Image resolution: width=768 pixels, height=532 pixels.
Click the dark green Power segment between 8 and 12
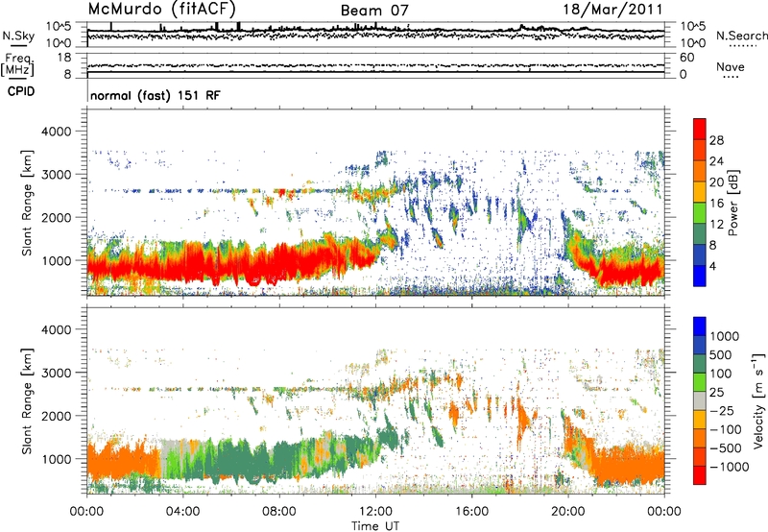pyautogui.click(x=700, y=234)
